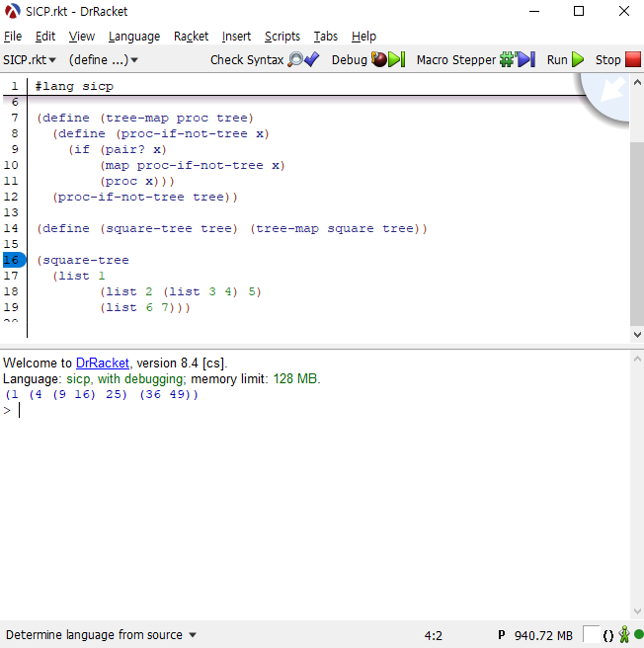Click the 940.72 MB memory display
644x648 pixels.
(543, 635)
